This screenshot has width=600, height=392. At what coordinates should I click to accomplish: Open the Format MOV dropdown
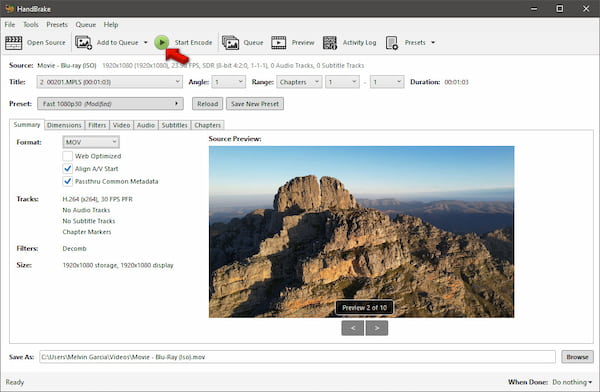(x=91, y=142)
